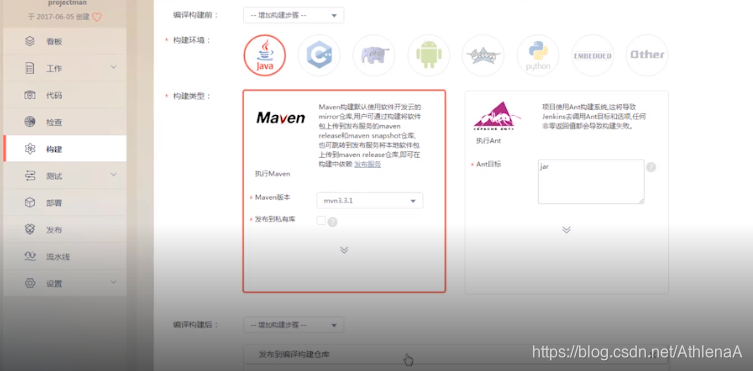Go to 代码 section in sidebar

[x=65, y=95]
